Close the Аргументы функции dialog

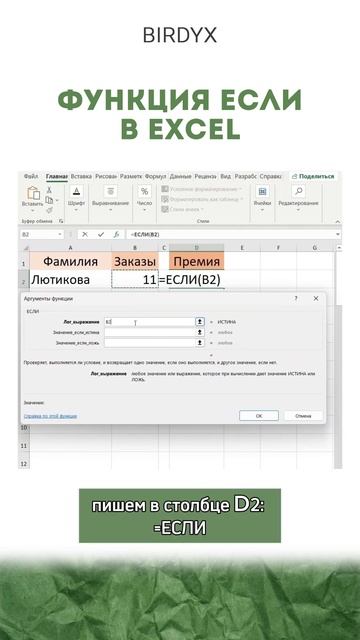(x=316, y=298)
